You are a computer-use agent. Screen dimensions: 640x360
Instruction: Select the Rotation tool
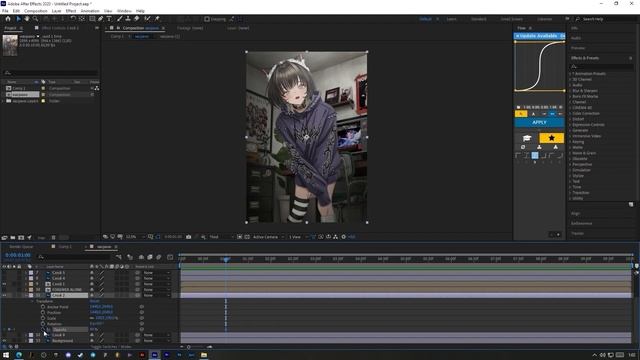coord(73,19)
